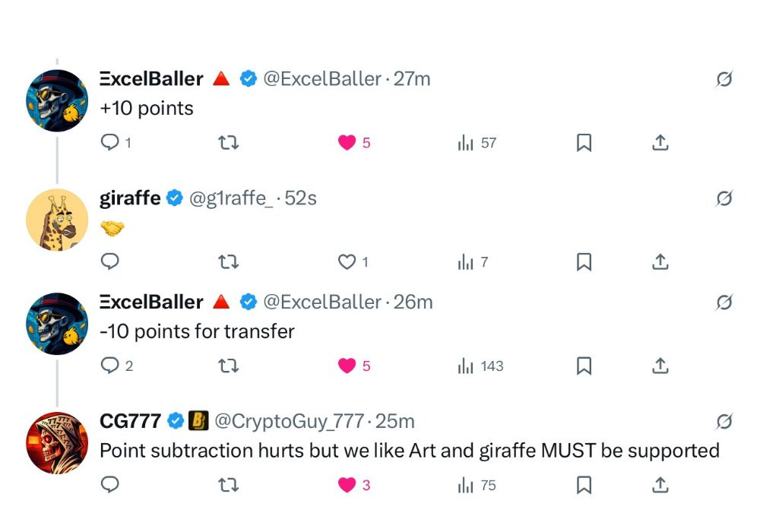Reply to giraffe's handshake tweet
Screen dimensions: 760x532
pos(110,261)
